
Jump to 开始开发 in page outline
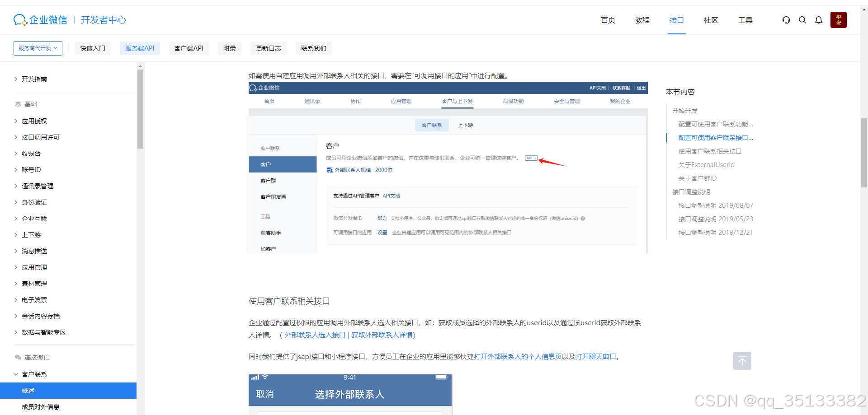[x=685, y=111]
